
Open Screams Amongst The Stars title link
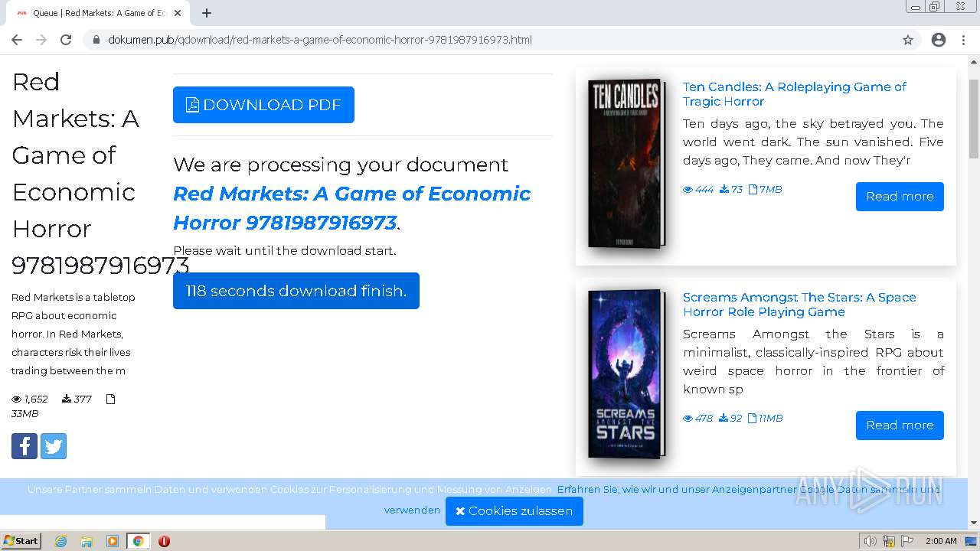coord(799,305)
